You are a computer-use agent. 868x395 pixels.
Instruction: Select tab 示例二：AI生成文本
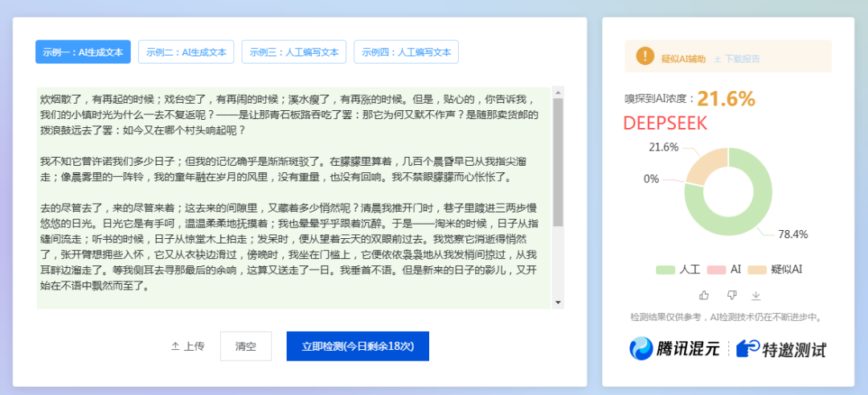(186, 52)
